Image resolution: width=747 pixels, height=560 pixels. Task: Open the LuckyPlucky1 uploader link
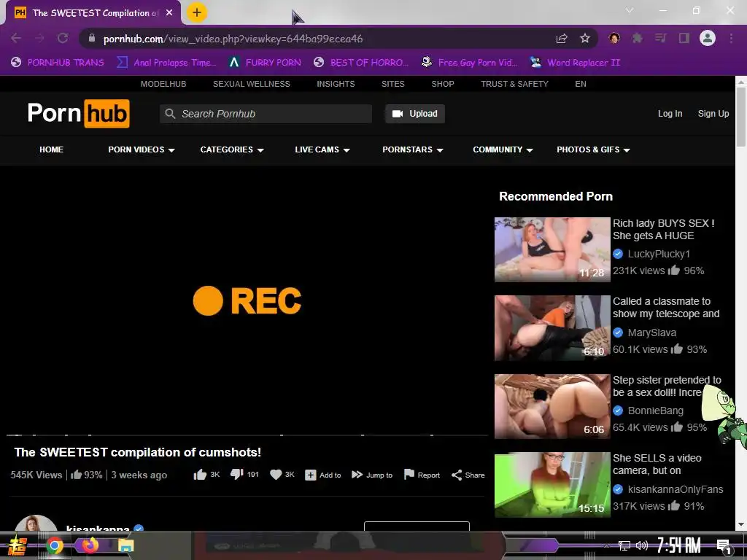659,254
